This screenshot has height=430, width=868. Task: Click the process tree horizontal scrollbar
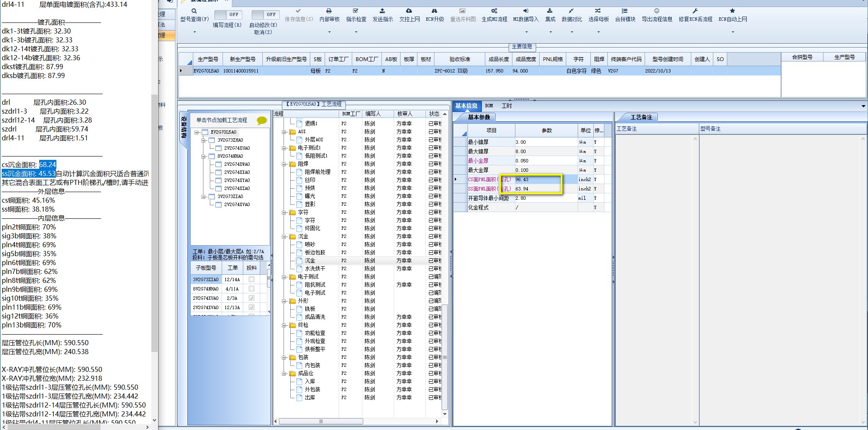(321, 422)
